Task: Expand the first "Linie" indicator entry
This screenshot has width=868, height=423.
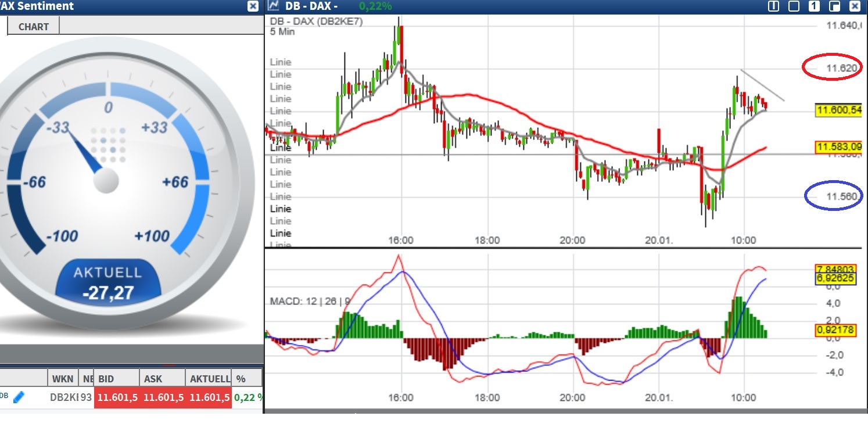Action: 280,62
